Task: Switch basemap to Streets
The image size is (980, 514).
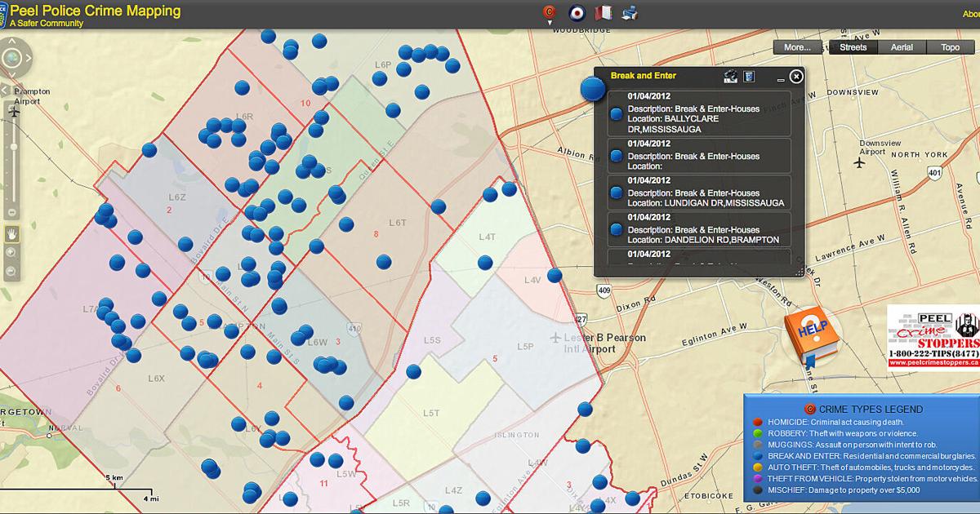Action: 853,47
